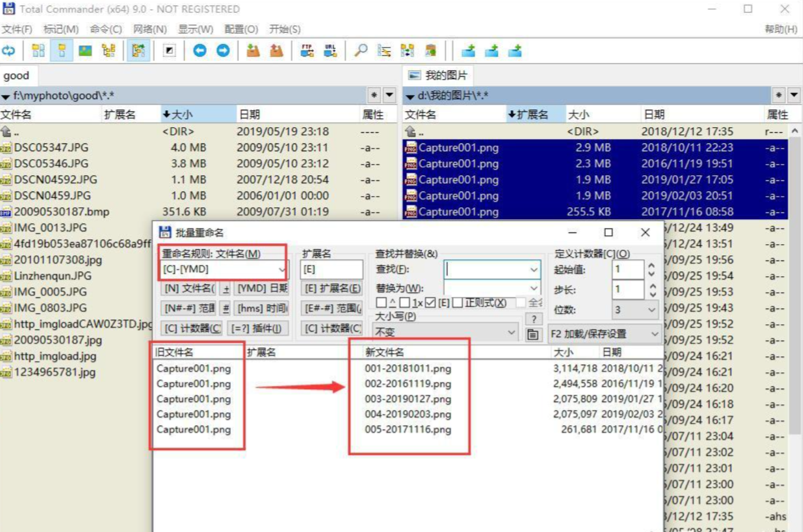
Task: Click the refresh source panel toolbar icon
Action: coord(8,51)
